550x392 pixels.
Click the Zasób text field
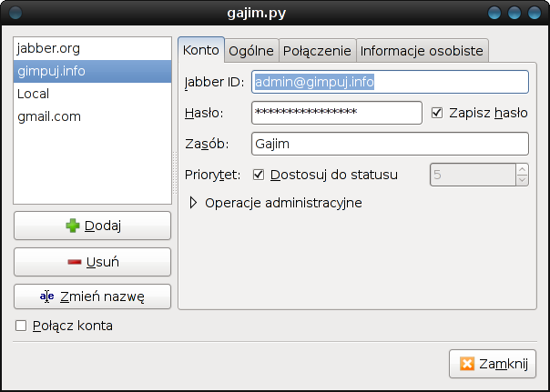pyautogui.click(x=390, y=144)
